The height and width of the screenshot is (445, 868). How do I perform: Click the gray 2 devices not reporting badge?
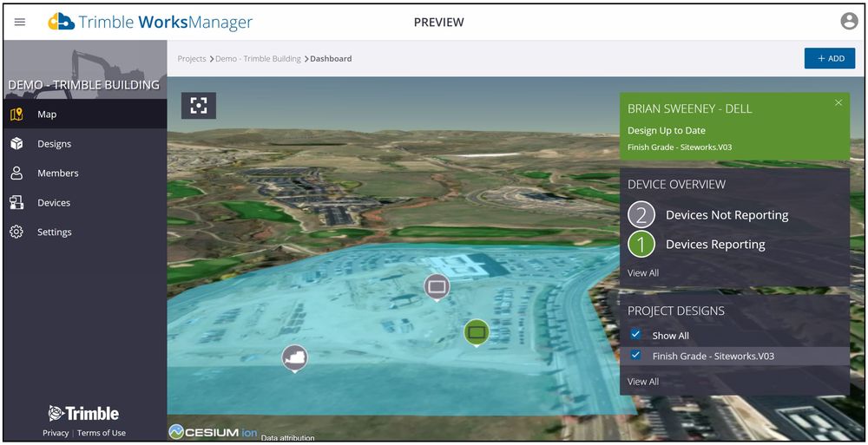641,215
